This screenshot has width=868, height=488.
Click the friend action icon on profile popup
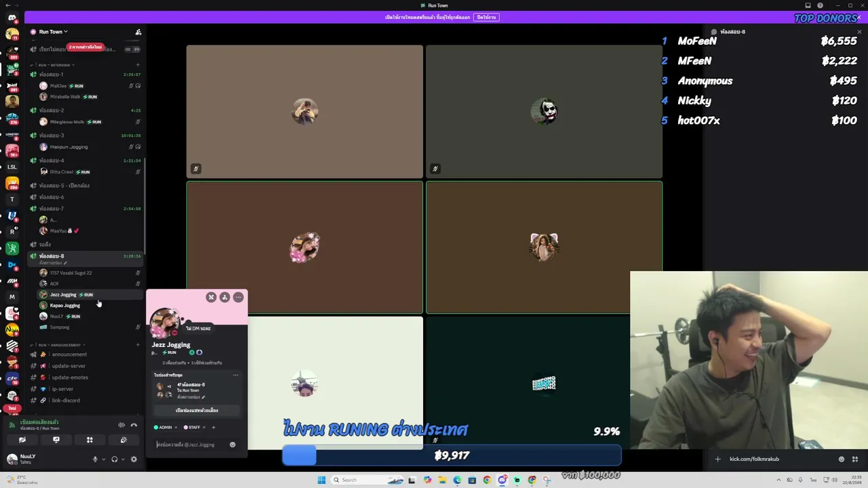[211, 298]
